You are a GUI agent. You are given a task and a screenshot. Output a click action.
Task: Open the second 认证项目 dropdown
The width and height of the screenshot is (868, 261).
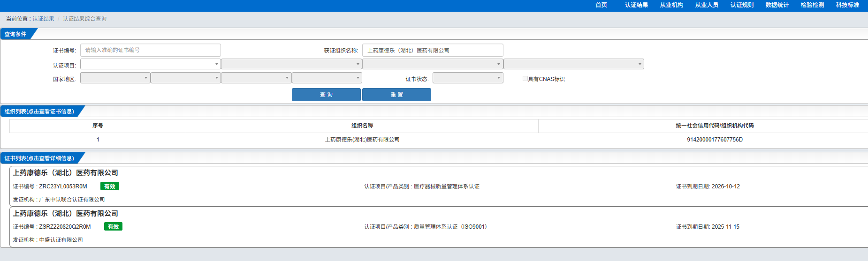point(291,64)
